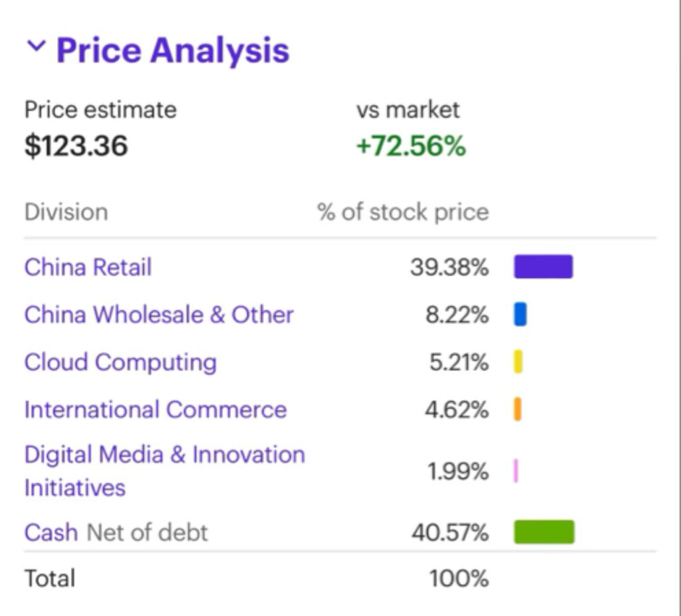This screenshot has width=681, height=616.
Task: Open the China Retail division link
Action: 88,267
